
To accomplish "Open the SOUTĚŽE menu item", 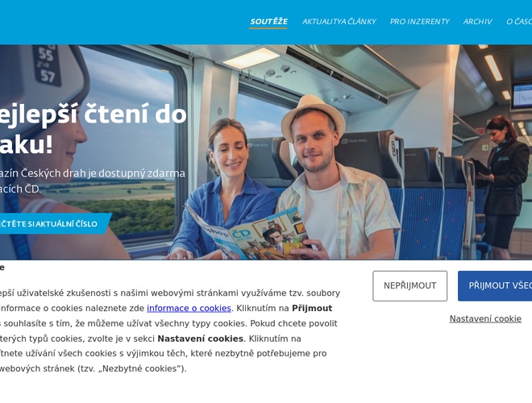I will pos(268,22).
